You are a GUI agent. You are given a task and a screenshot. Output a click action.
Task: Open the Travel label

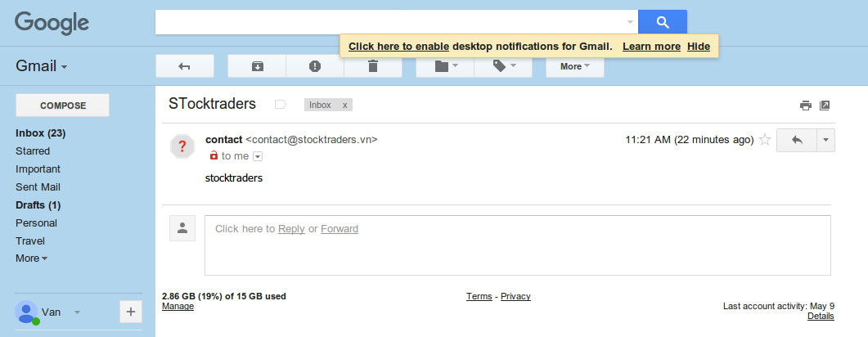click(x=30, y=240)
